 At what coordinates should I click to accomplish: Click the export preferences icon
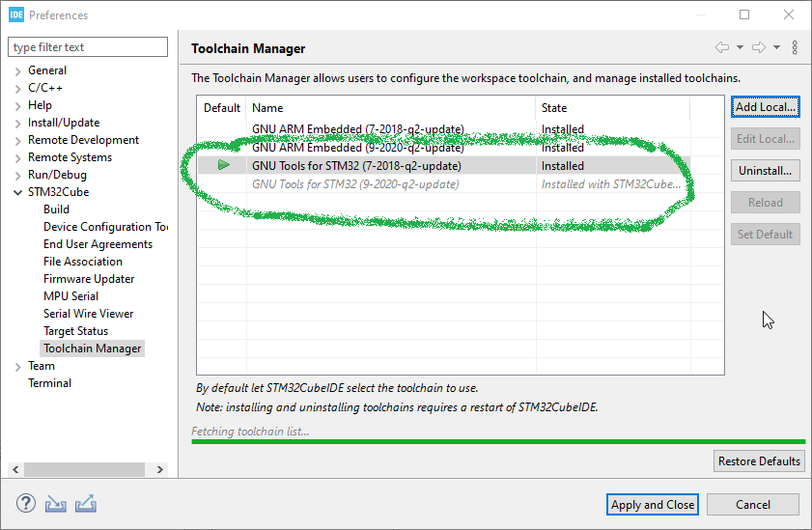[x=85, y=504]
